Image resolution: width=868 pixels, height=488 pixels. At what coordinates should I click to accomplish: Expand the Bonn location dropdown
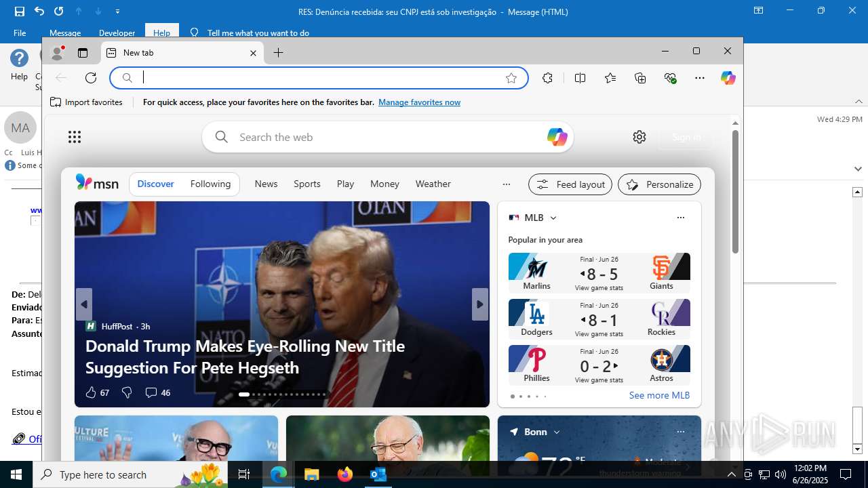pyautogui.click(x=557, y=432)
